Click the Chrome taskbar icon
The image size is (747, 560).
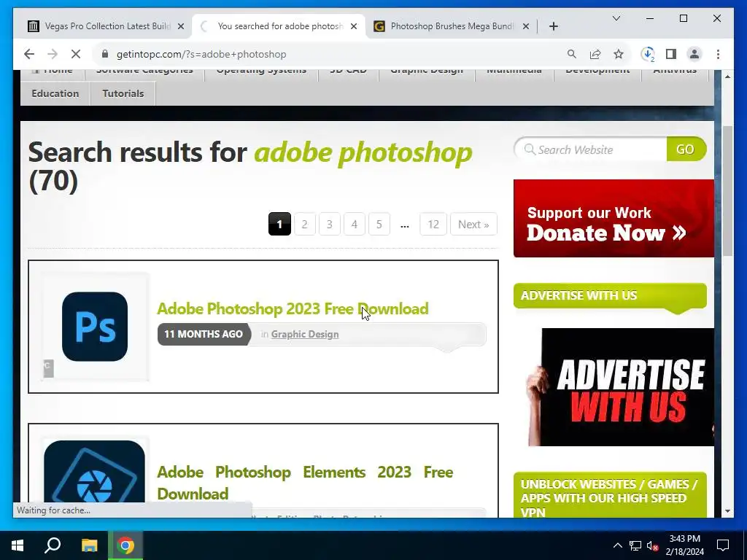125,545
